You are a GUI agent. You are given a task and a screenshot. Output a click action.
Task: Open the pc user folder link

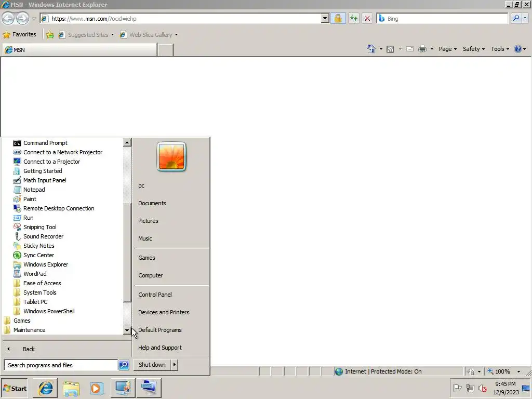tap(141, 185)
